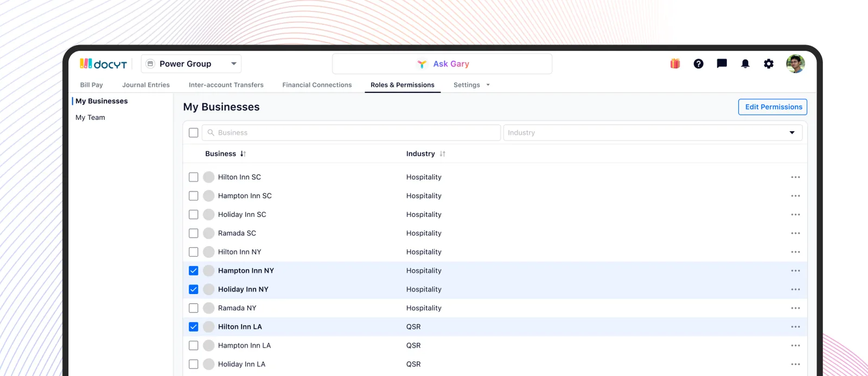Screen dimensions: 868x376
Task: Open the gift box rewards icon
Action: click(x=675, y=63)
